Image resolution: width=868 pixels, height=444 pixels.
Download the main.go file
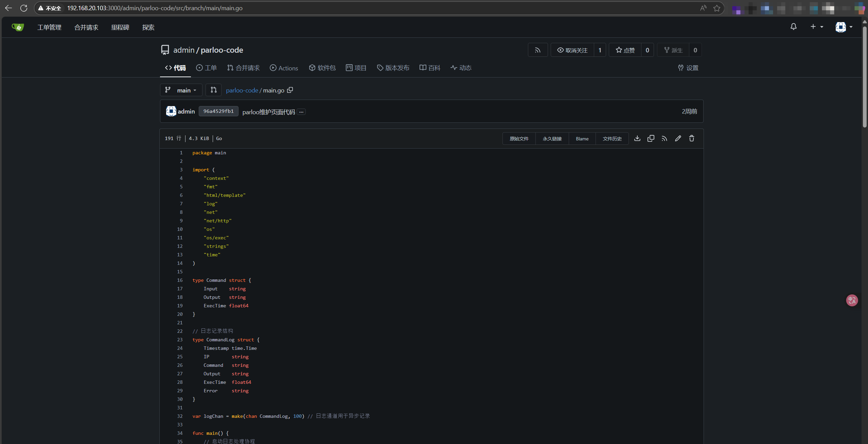(x=637, y=138)
